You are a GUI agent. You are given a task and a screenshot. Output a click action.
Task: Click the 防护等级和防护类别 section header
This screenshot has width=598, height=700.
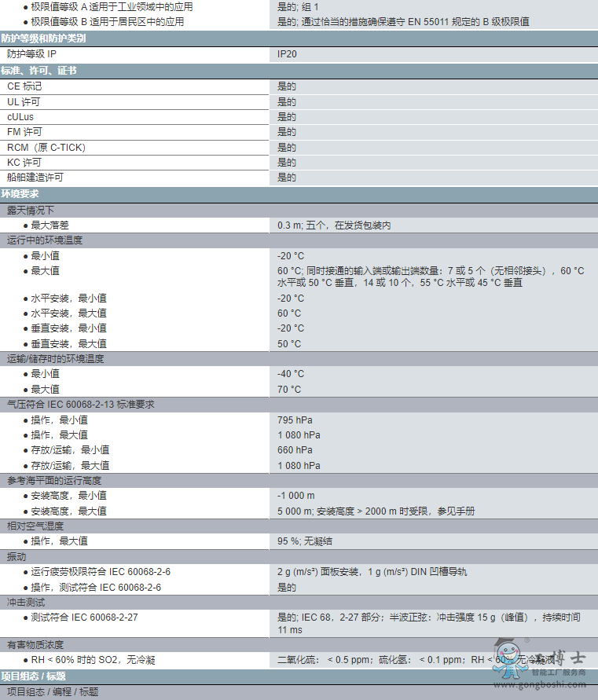pos(44,38)
